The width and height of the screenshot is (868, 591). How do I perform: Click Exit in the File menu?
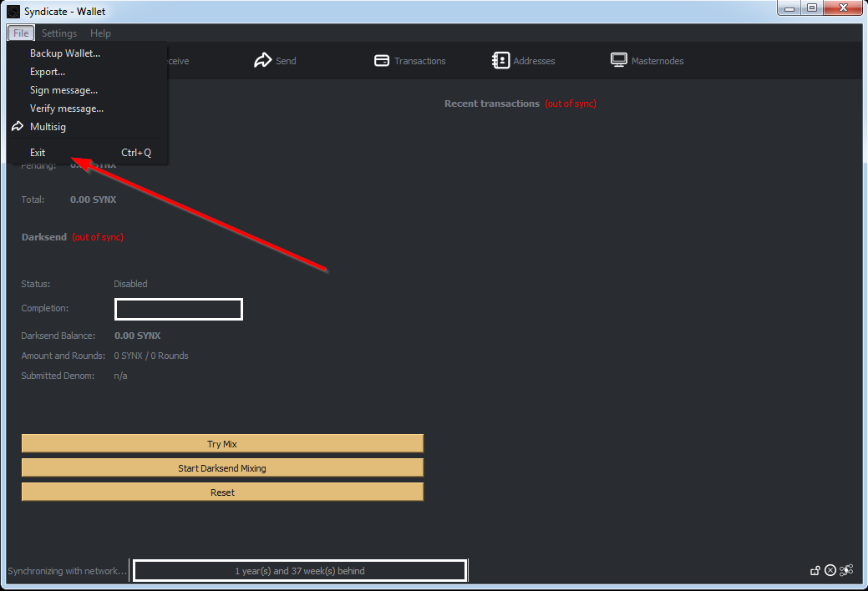pos(38,153)
